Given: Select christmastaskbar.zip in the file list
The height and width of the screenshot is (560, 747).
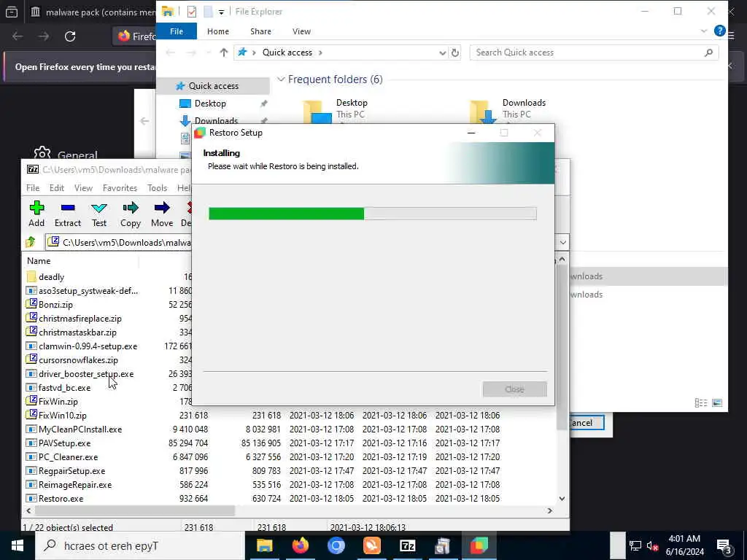Looking at the screenshot, I should click(x=77, y=332).
